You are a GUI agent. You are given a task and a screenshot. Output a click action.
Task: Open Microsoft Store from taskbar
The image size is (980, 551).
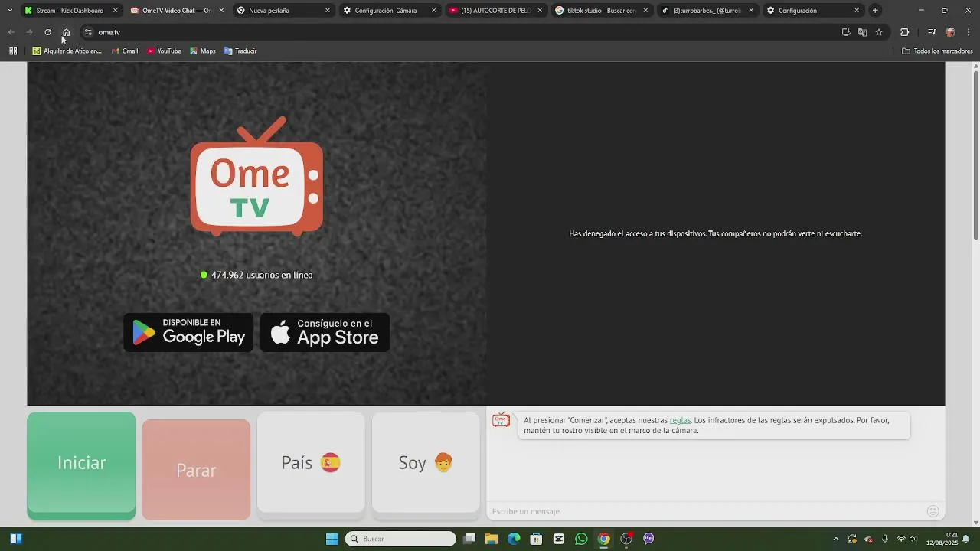[x=537, y=539]
